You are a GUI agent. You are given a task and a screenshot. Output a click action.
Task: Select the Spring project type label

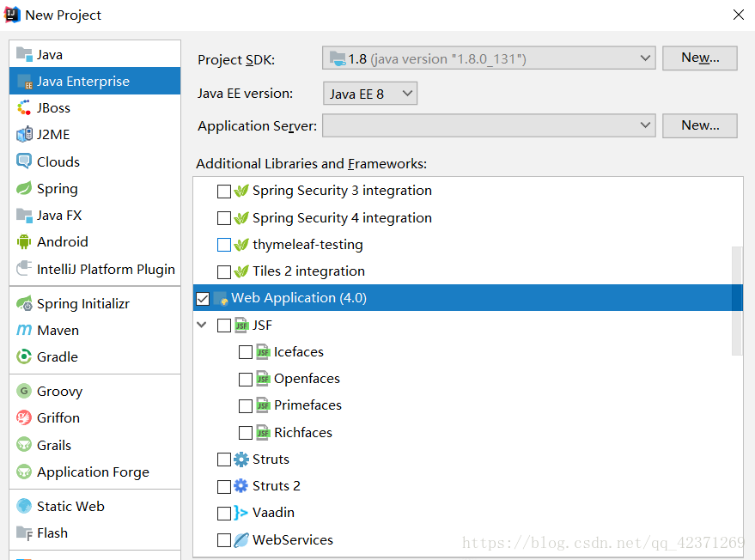(x=58, y=189)
